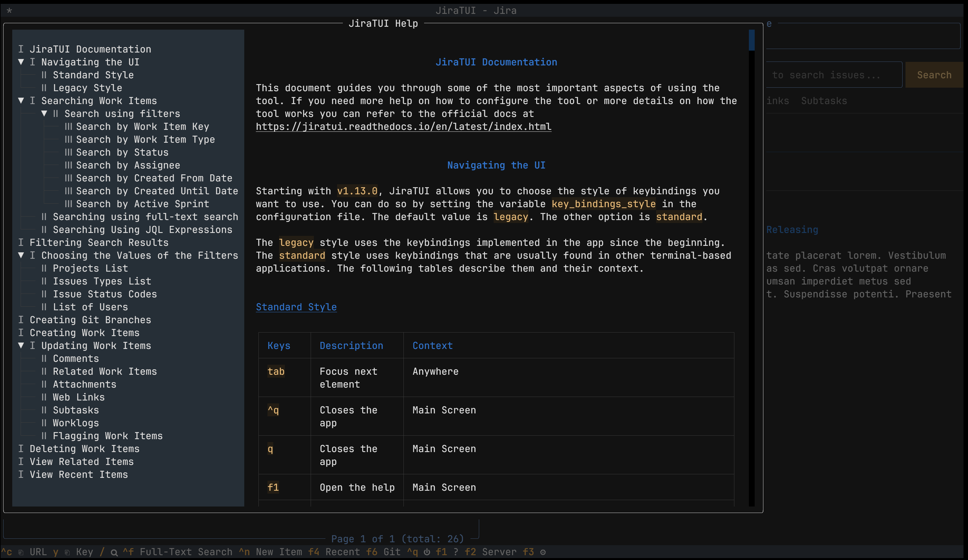Collapse Search using filters tree node

(x=44, y=113)
